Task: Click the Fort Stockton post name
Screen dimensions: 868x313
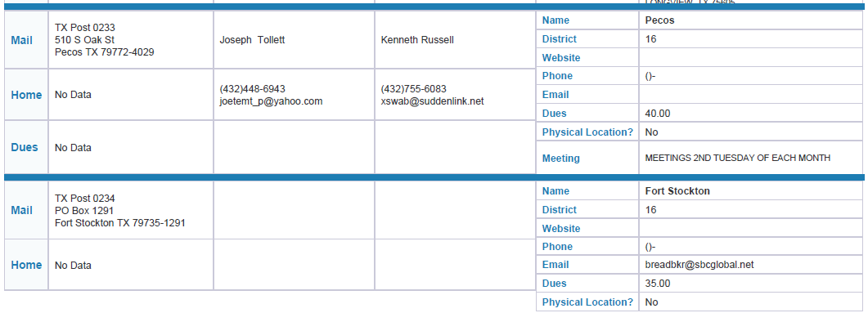Action: [x=677, y=190]
